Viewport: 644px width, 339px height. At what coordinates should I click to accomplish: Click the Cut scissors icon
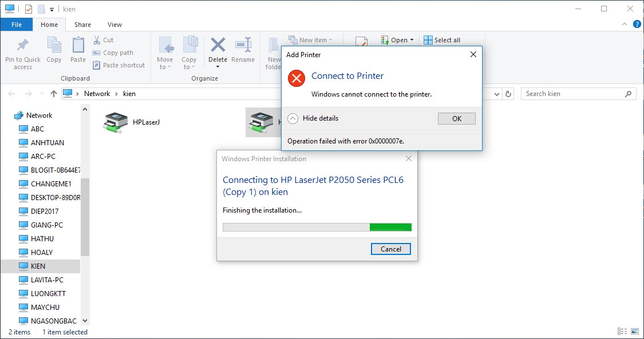coord(97,40)
